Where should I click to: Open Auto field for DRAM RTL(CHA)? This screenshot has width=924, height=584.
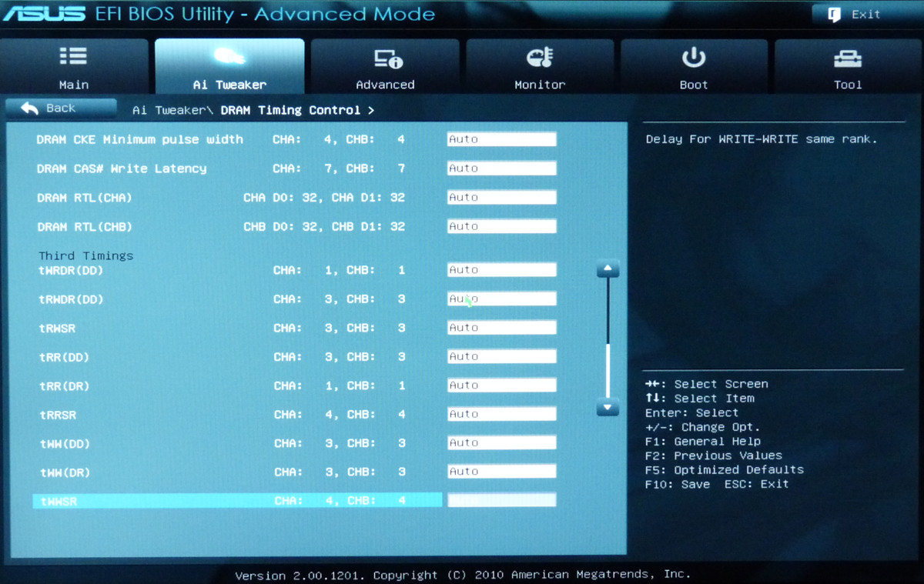coord(501,198)
